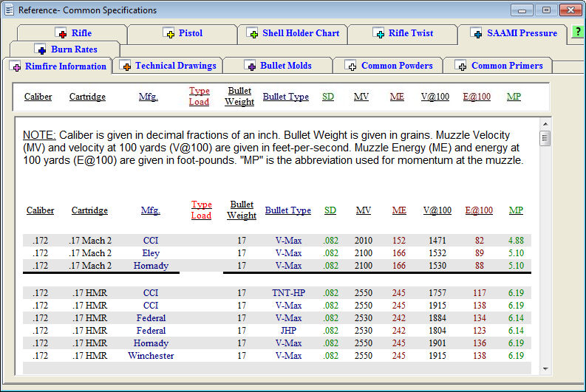Click the yellow plus icon on Pistol tab

(x=169, y=33)
